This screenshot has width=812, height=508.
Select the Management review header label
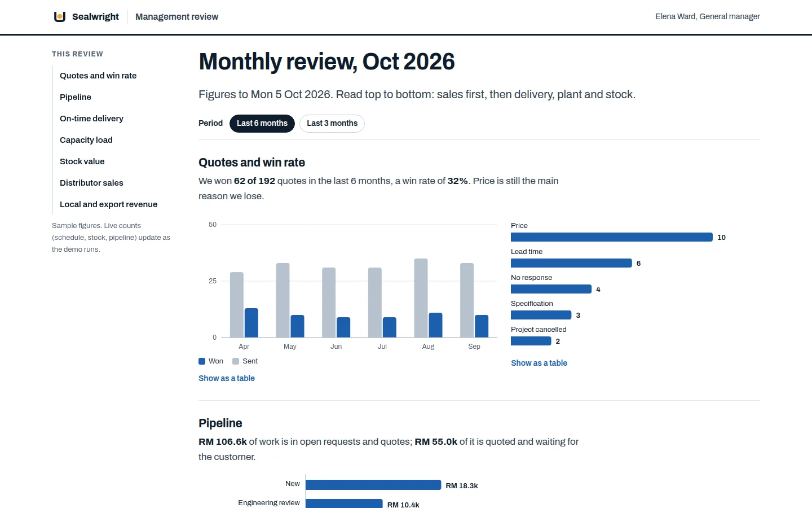point(176,16)
